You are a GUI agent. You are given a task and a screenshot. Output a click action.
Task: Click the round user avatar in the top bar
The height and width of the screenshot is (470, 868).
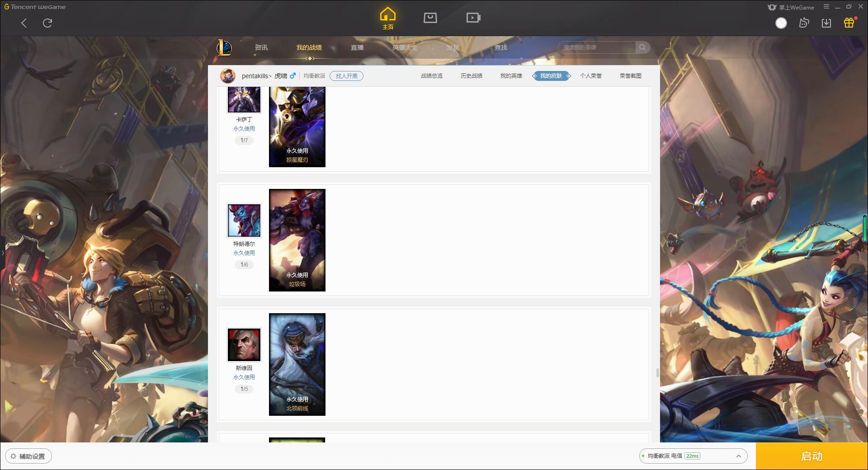(781, 23)
